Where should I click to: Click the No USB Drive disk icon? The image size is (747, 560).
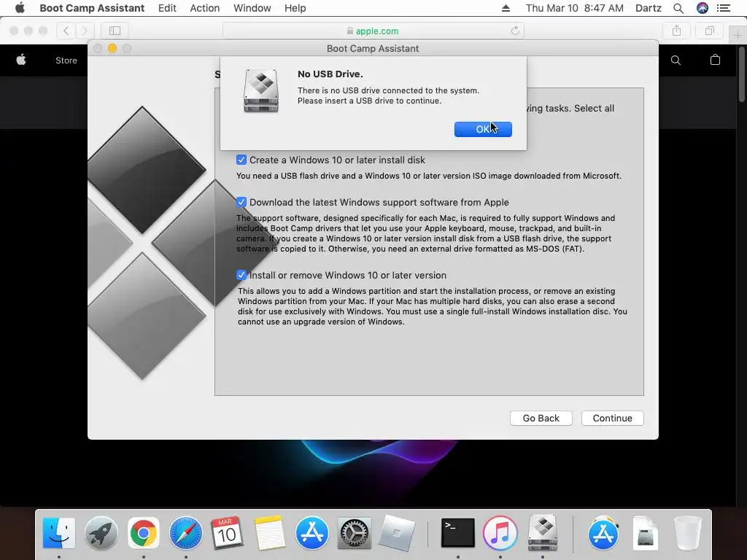tap(261, 90)
